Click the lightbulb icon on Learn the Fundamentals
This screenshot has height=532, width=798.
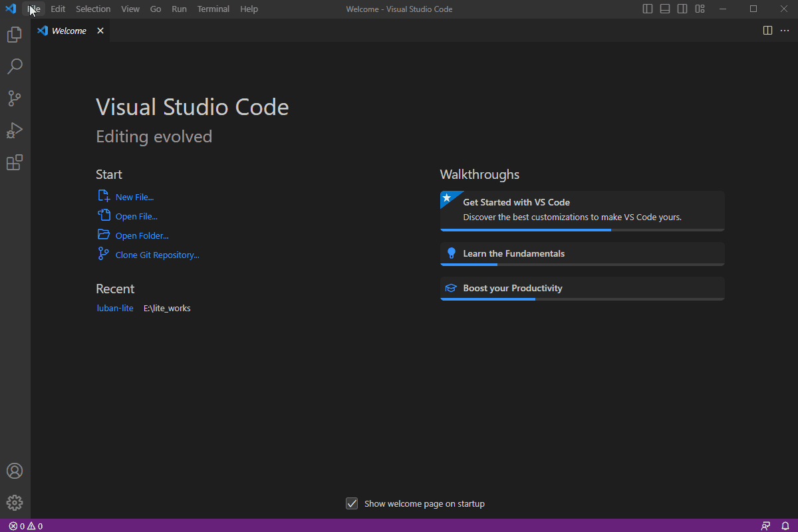(451, 253)
